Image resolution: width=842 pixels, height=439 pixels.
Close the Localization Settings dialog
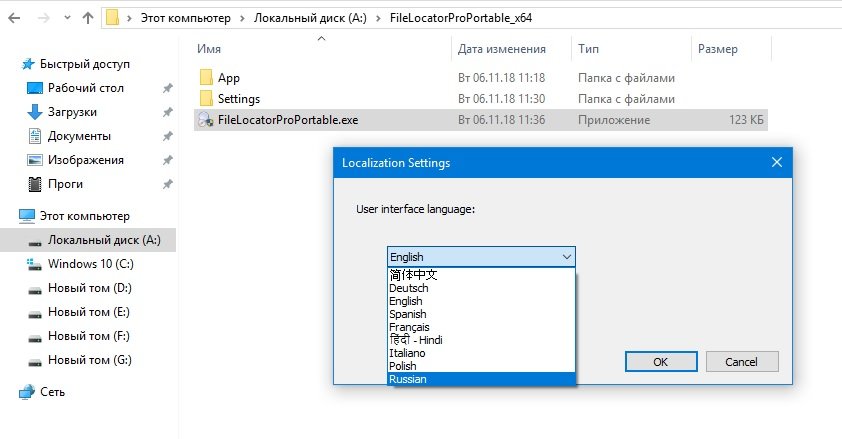[776, 162]
